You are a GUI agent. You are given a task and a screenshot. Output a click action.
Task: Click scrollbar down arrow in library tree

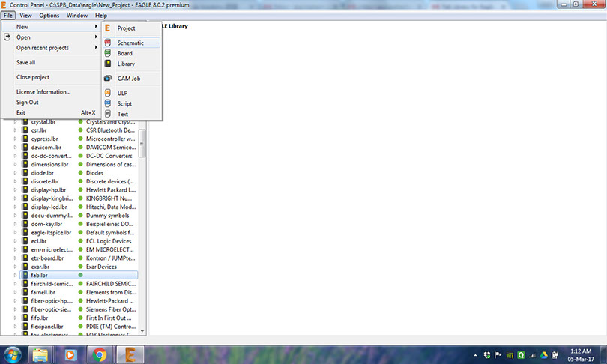(142, 331)
